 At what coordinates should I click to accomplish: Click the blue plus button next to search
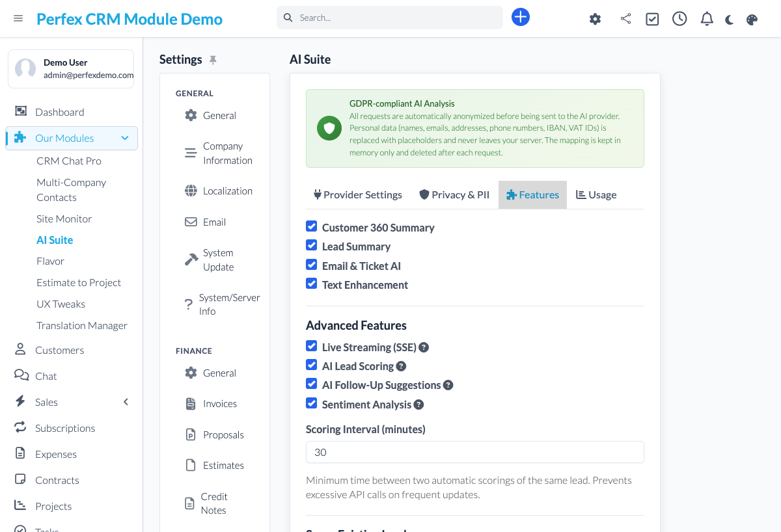[521, 17]
